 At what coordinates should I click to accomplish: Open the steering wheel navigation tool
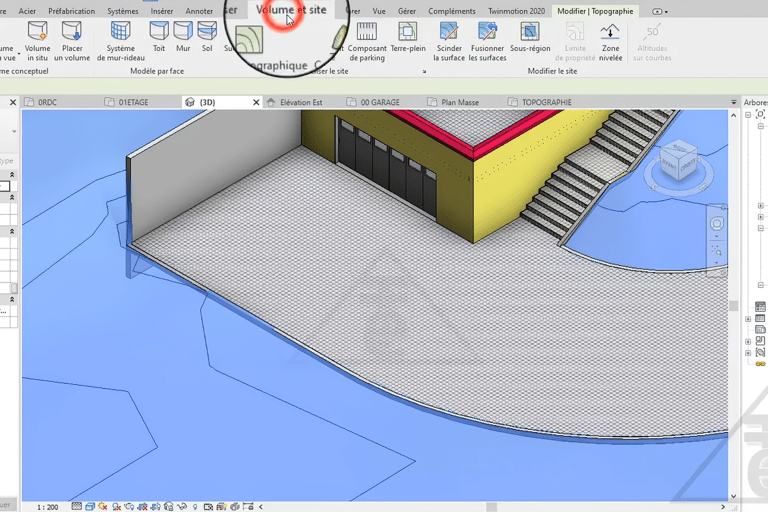coord(717,224)
